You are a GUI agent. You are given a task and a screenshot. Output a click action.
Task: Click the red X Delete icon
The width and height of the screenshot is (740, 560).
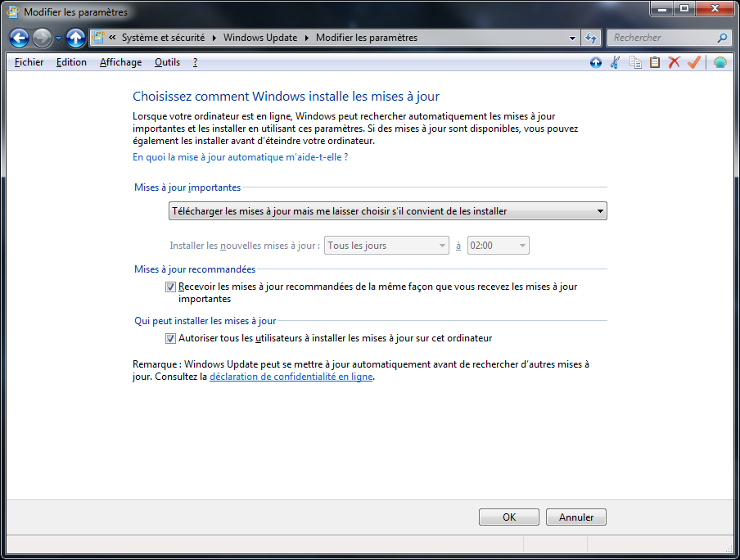tap(674, 62)
